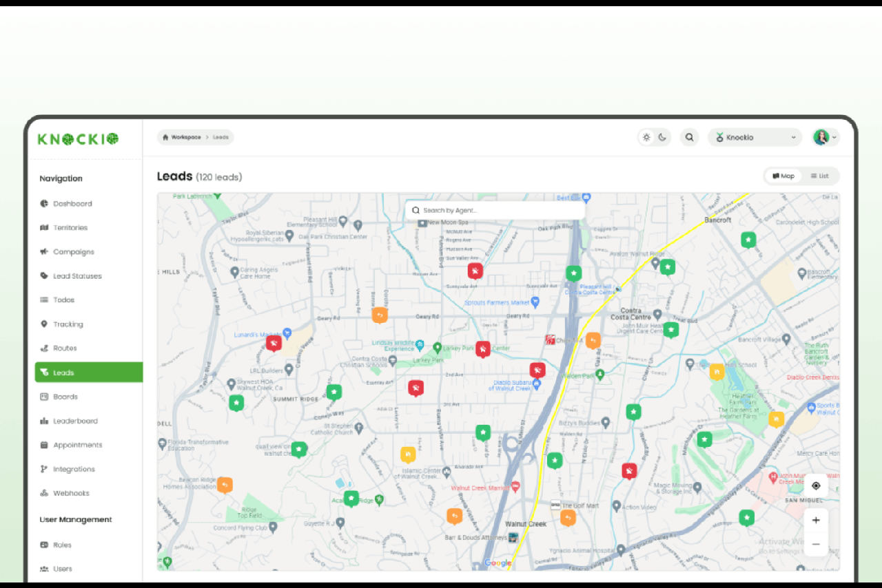Select orange marker next to Chick-fil-A

(x=593, y=340)
